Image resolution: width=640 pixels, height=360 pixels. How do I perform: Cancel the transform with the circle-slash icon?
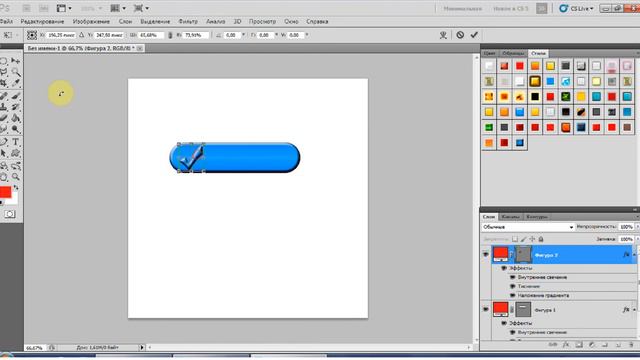tap(460, 35)
